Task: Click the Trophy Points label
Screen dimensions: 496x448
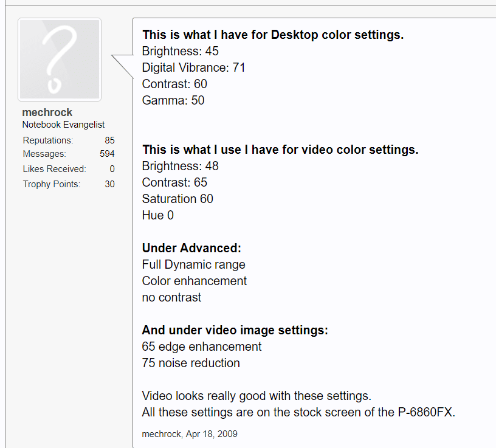Action: (x=51, y=184)
